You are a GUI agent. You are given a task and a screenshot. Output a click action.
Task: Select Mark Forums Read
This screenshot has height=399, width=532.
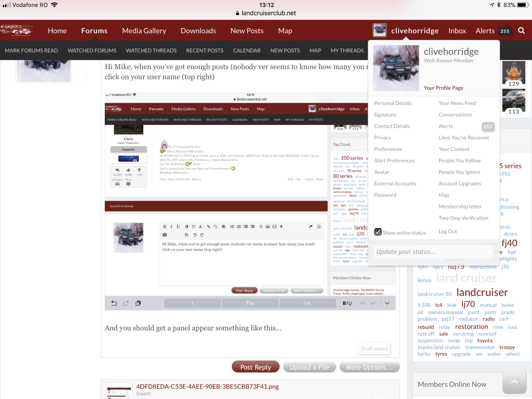[31, 51]
